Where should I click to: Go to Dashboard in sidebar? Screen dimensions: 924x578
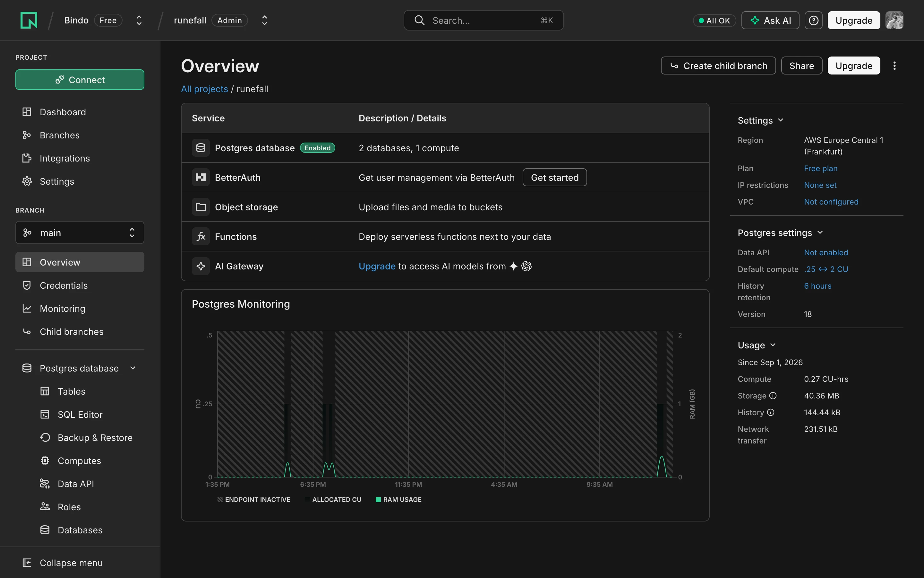(80, 112)
